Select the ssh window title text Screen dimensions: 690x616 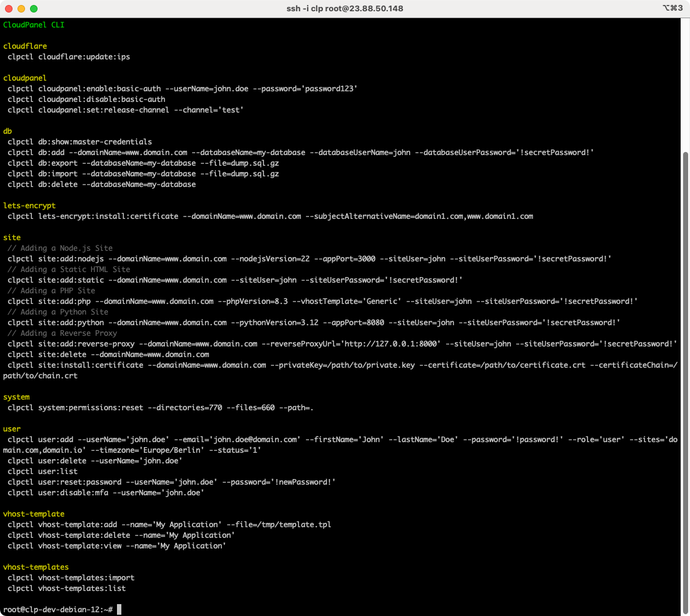click(345, 9)
